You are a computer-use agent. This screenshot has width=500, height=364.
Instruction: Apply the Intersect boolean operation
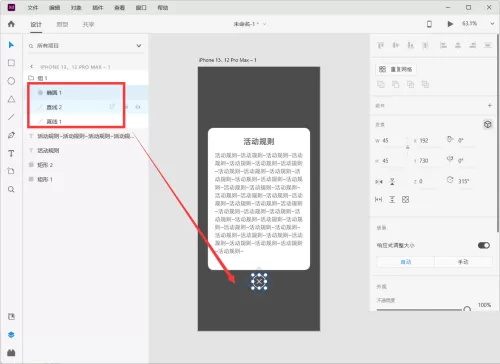point(410,84)
